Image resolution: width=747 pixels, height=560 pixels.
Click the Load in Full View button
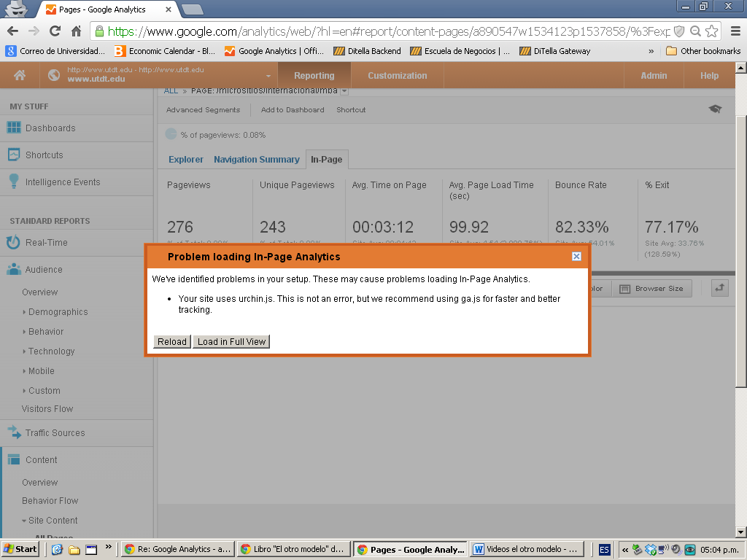click(x=231, y=341)
